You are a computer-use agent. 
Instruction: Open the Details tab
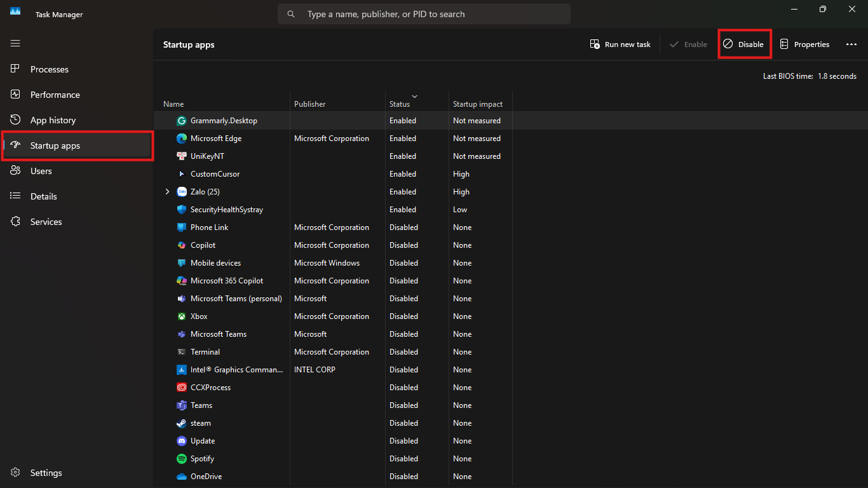pyautogui.click(x=77, y=196)
